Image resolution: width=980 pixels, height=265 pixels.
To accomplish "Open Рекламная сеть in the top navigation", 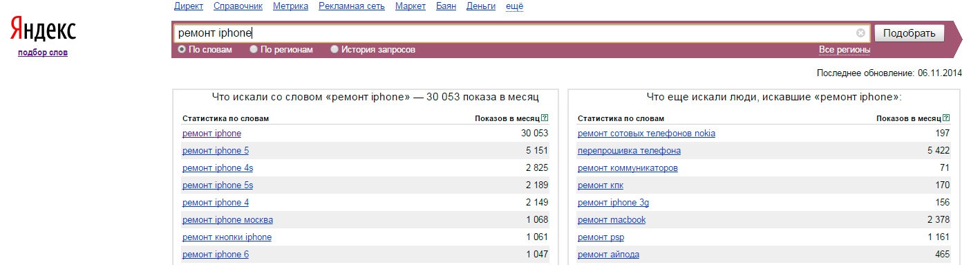I will pyautogui.click(x=352, y=6).
